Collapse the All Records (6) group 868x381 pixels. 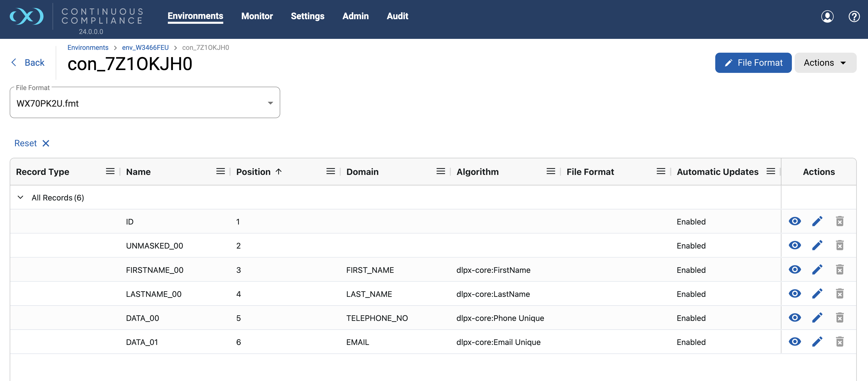20,198
